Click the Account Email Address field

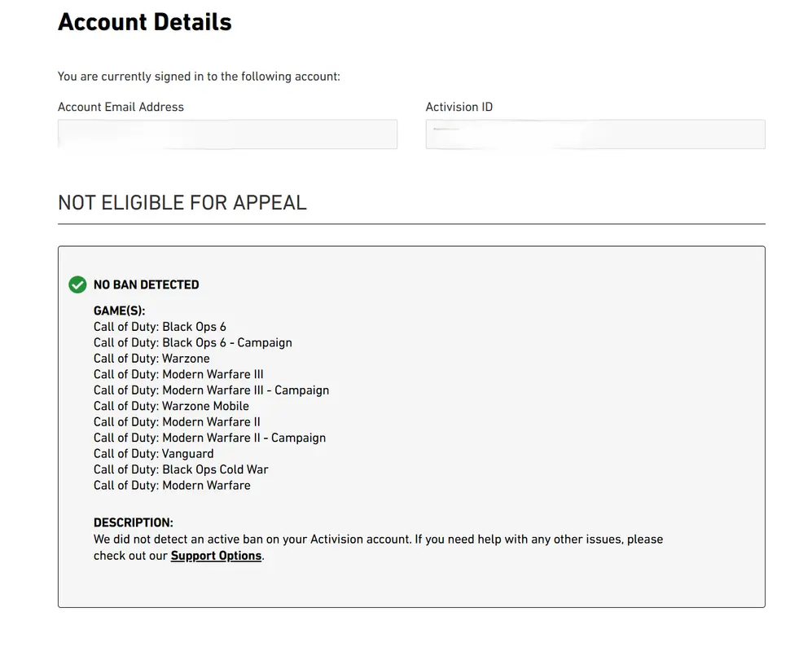tap(227, 134)
